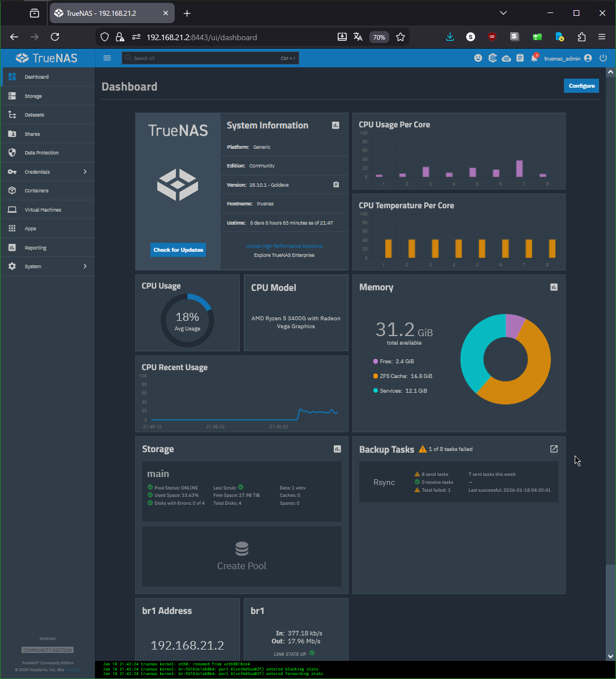The height and width of the screenshot is (679, 616).
Task: Click the Configure dashboard button
Action: point(581,86)
